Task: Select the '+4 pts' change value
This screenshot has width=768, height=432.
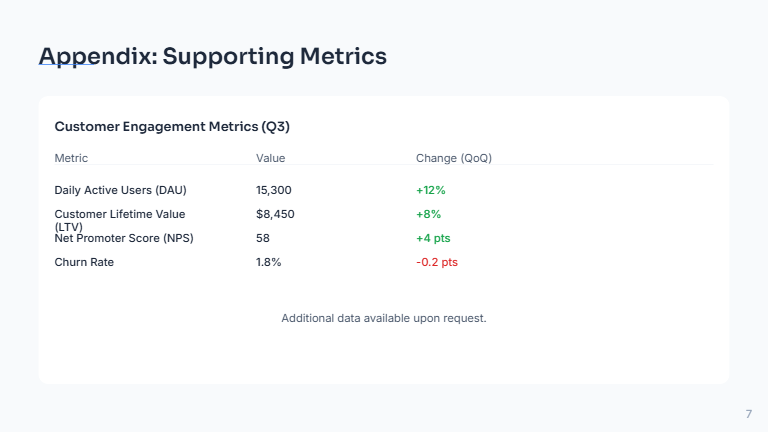Action: coord(436,238)
